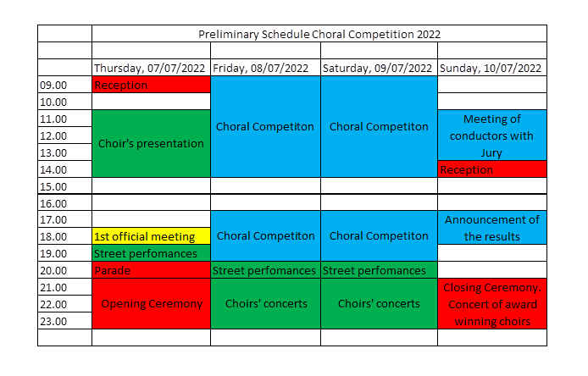
Task: Click Meeting of conductors with Jury cell
Action: (x=492, y=135)
